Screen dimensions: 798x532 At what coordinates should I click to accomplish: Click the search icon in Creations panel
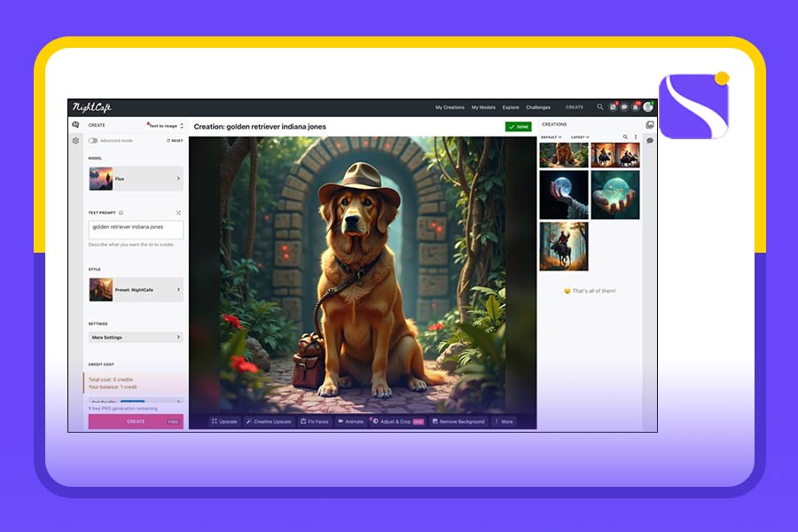(x=625, y=137)
